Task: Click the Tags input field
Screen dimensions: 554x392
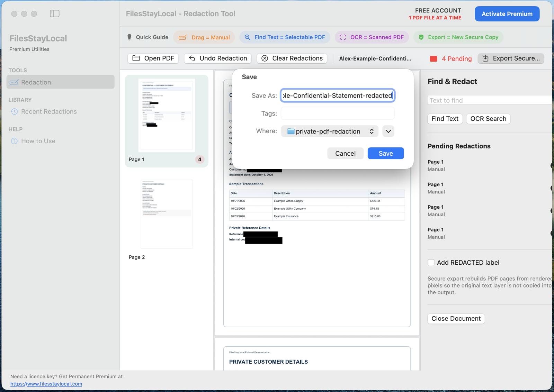Action: (338, 113)
